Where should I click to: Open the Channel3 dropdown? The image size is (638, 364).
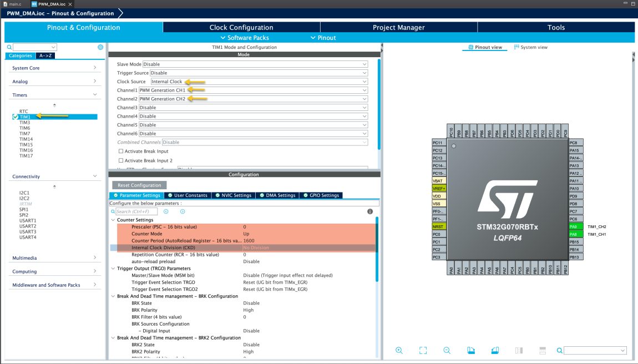(253, 108)
